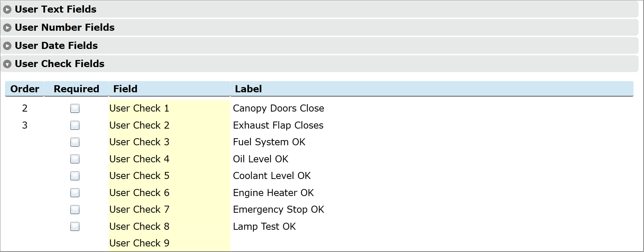The width and height of the screenshot is (644, 252).
Task: Click the Order column header
Action: click(x=24, y=89)
